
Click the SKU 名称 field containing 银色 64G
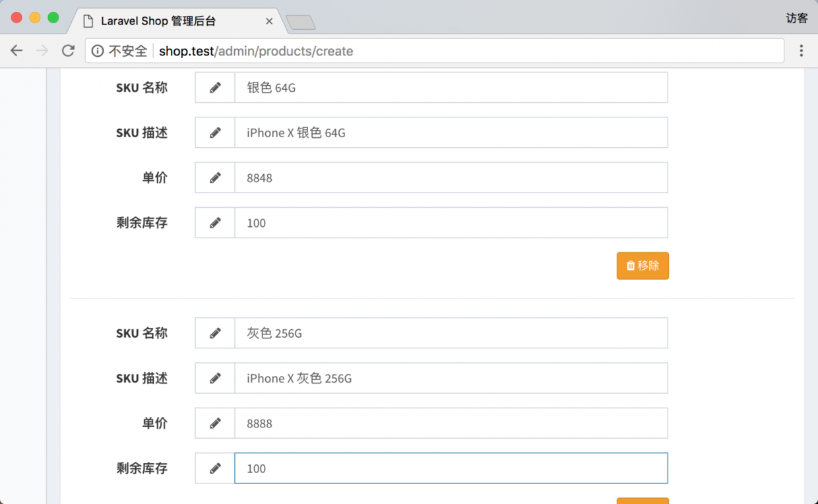[451, 88]
